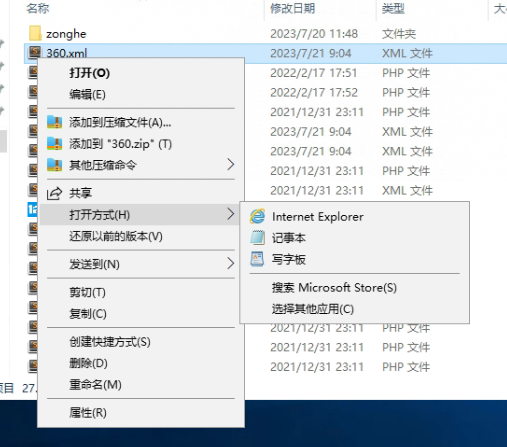This screenshot has height=447, width=507.
Task: Choose 删除(D) from the context menu
Action: pyautogui.click(x=141, y=363)
